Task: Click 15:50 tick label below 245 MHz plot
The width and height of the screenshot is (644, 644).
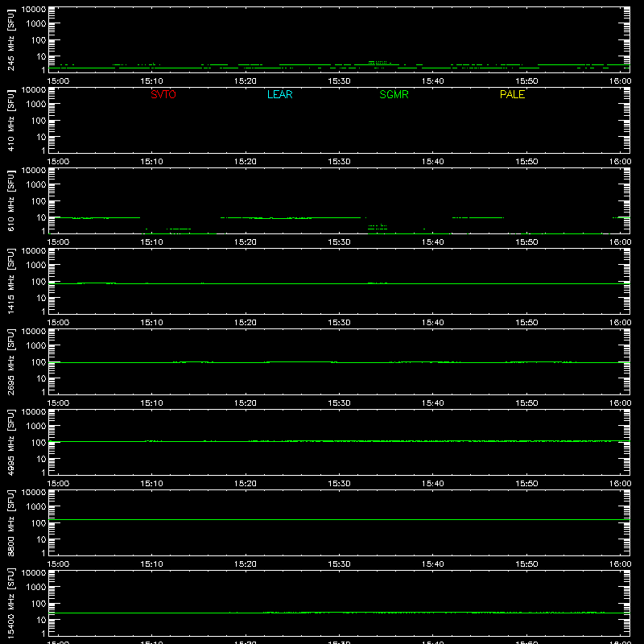Action: click(x=526, y=81)
